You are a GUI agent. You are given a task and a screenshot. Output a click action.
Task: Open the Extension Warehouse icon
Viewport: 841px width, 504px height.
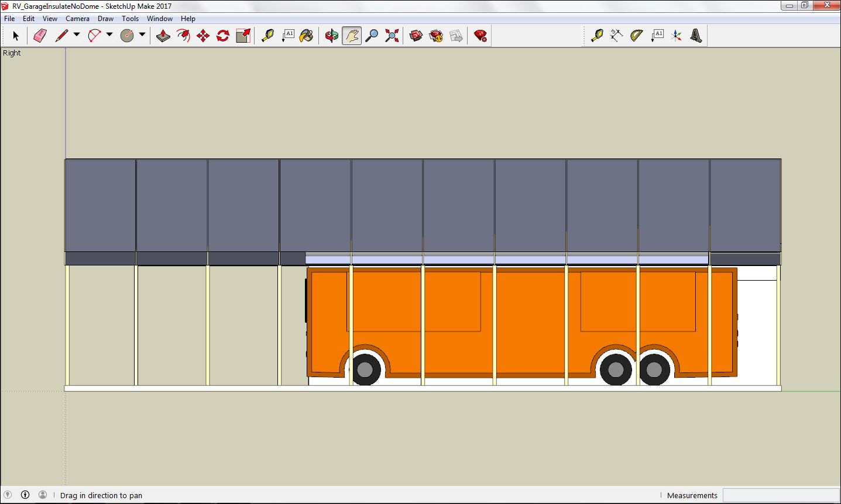coord(436,36)
